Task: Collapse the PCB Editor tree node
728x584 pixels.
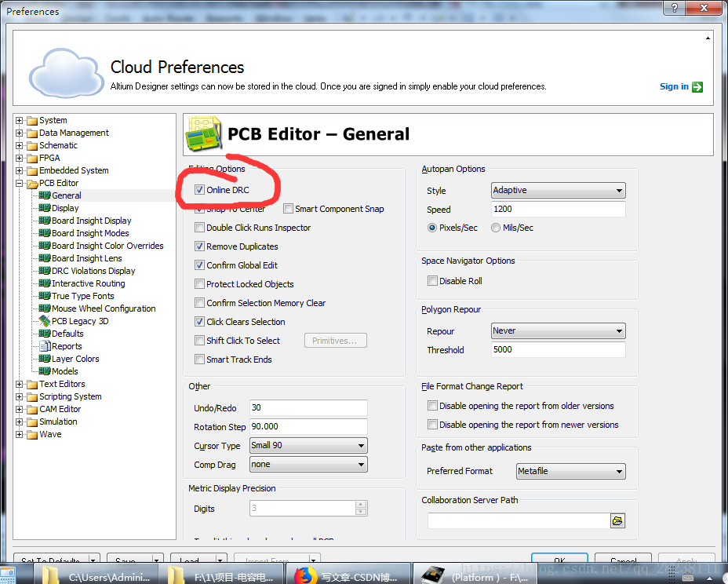Action: [x=19, y=183]
